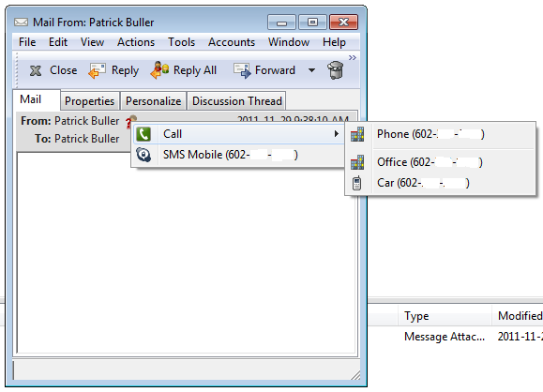Switch to the Properties tab

(x=90, y=100)
